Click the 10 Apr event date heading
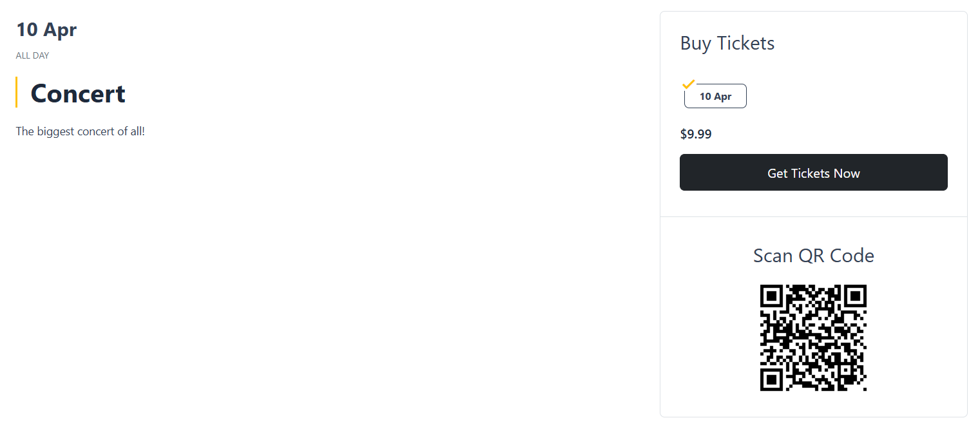Image resolution: width=980 pixels, height=429 pixels. [x=46, y=30]
